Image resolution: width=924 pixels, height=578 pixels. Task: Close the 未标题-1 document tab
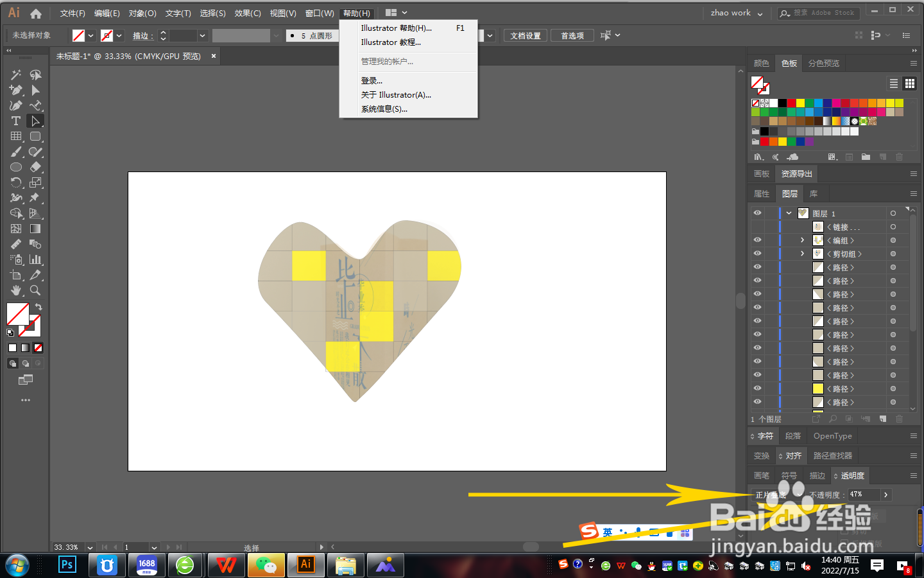pyautogui.click(x=214, y=56)
